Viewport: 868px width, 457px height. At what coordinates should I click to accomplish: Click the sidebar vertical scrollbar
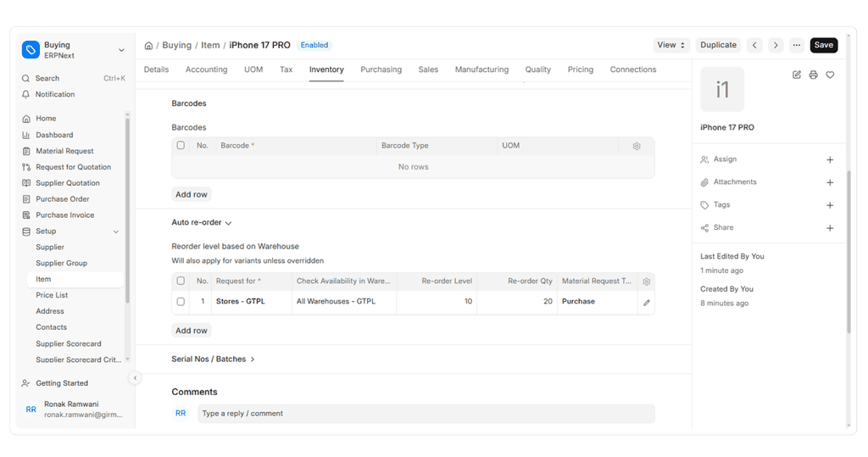[x=127, y=210]
